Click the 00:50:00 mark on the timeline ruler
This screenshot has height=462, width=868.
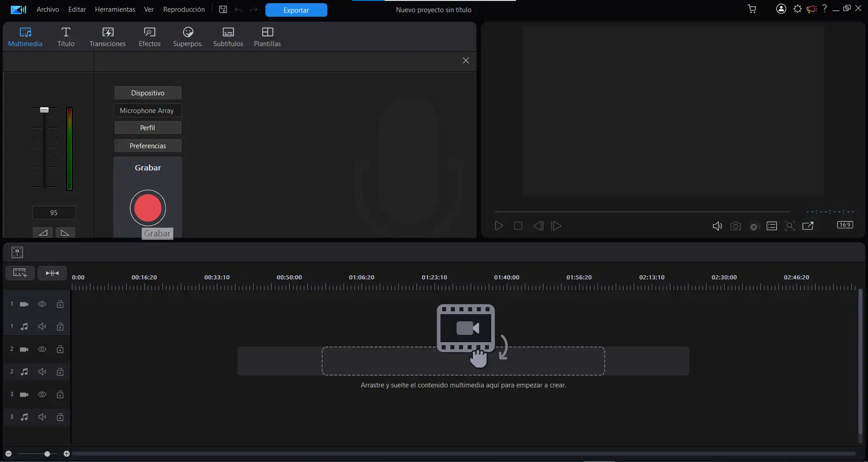click(x=289, y=277)
